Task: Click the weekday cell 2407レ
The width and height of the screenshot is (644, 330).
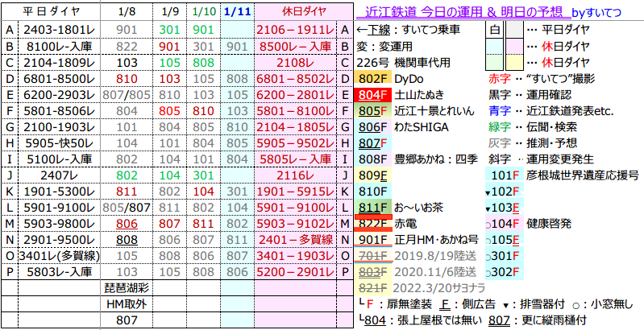Action: 60,175
